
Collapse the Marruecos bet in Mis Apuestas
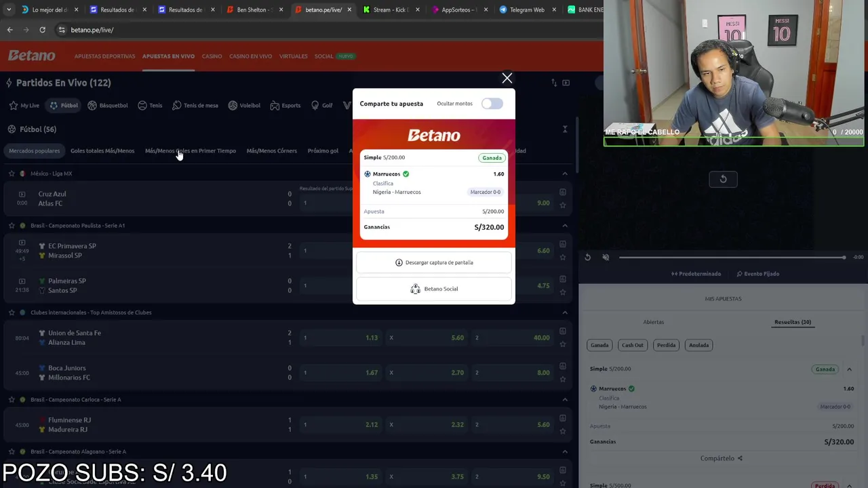[849, 369]
